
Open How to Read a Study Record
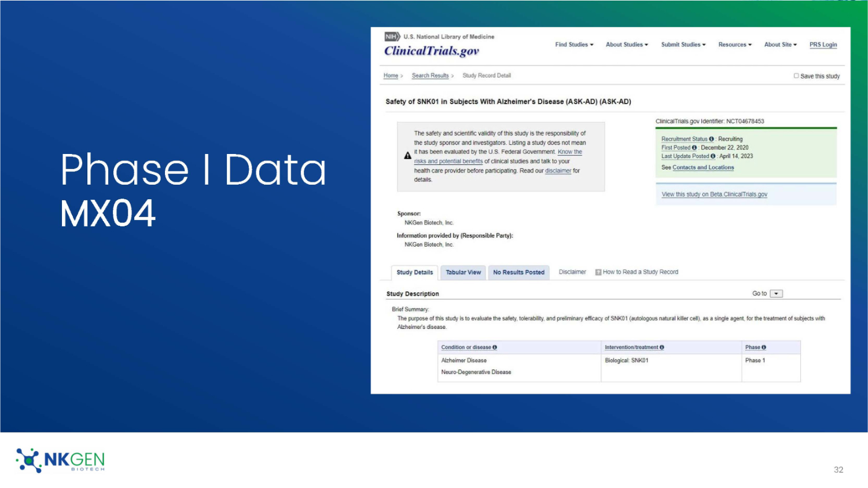click(640, 272)
